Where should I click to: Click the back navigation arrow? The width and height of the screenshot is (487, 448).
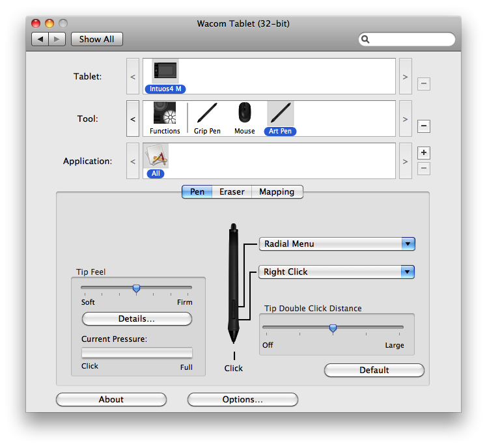coord(40,39)
